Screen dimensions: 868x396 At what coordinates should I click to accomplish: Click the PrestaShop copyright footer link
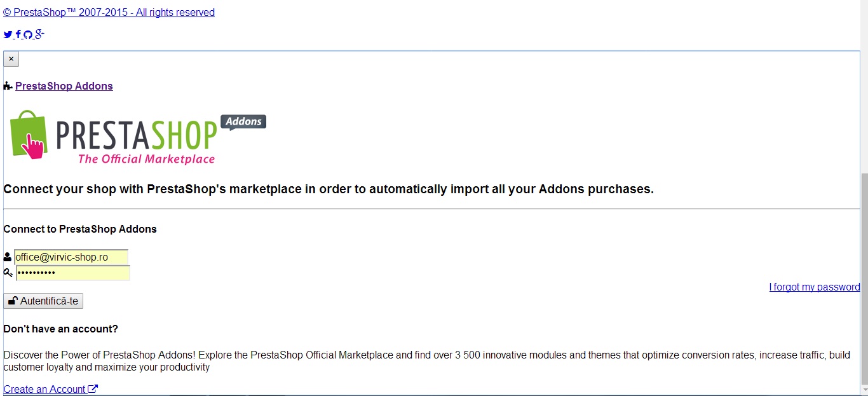(x=109, y=13)
